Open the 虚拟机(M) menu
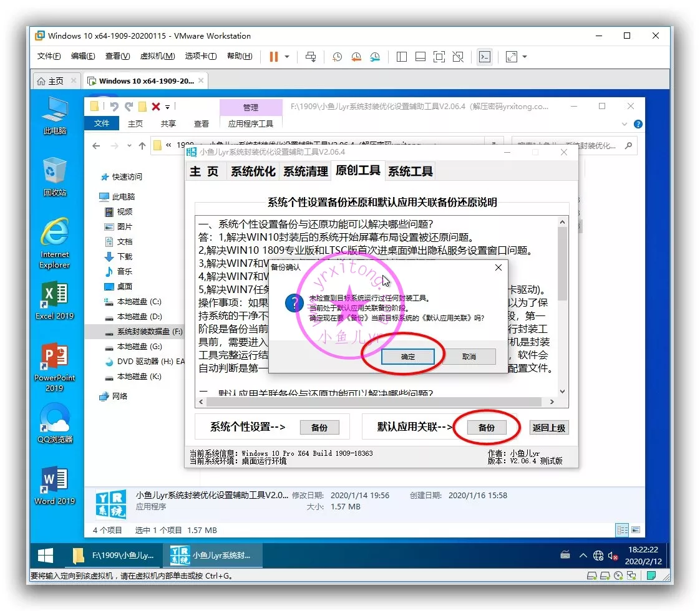700x611 pixels. coord(157,56)
